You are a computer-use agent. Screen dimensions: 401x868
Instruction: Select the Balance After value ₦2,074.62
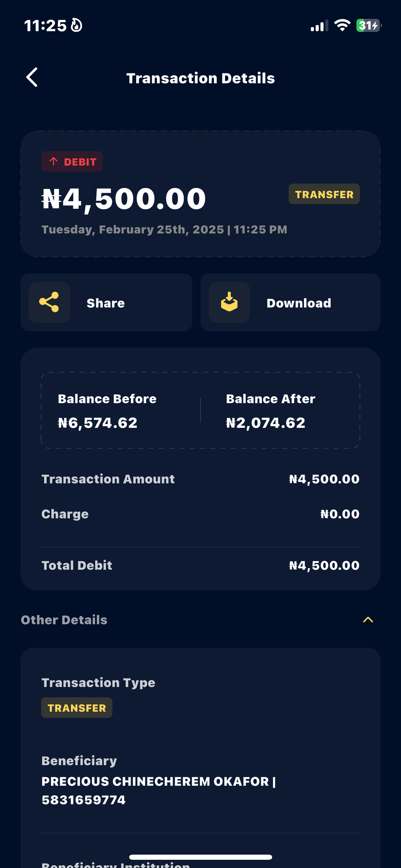coord(266,423)
